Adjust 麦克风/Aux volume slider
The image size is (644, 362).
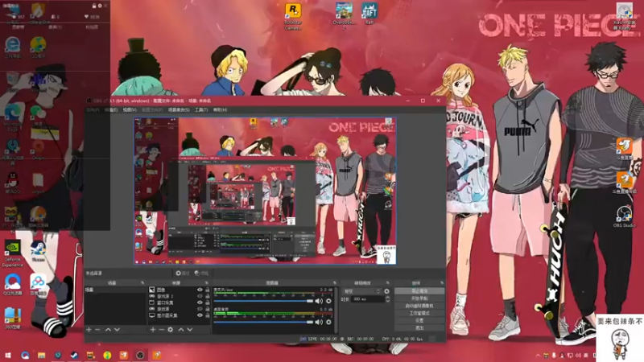(263, 301)
